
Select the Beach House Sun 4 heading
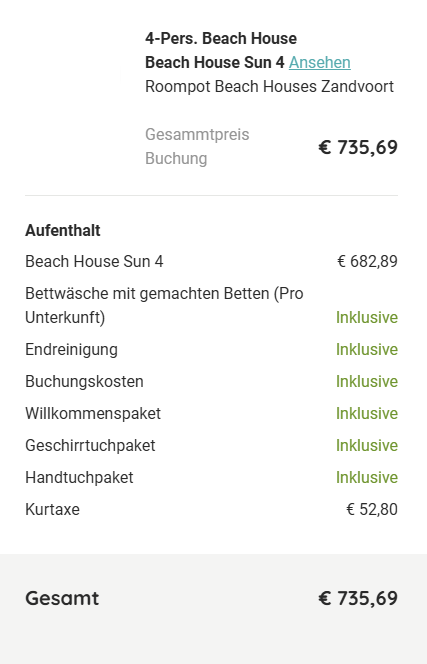pos(215,63)
